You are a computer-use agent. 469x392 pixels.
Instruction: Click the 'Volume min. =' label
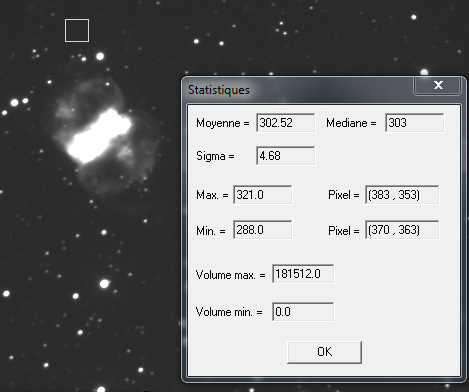pyautogui.click(x=229, y=312)
